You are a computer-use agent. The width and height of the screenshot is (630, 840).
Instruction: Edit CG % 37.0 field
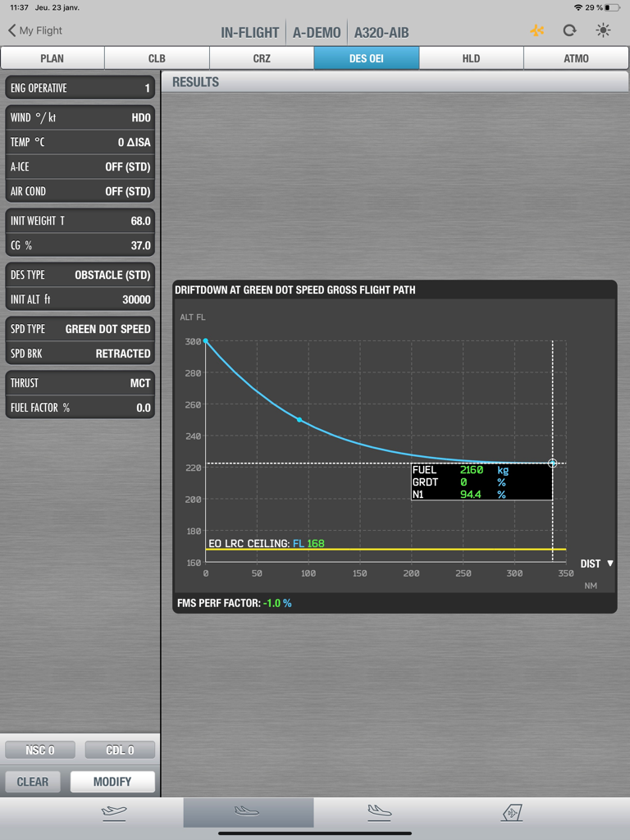coord(80,245)
